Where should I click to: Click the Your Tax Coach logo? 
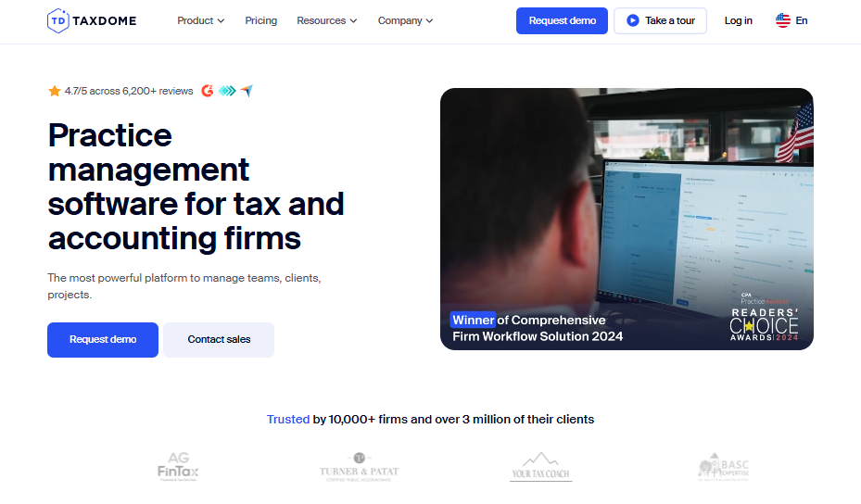[540, 466]
